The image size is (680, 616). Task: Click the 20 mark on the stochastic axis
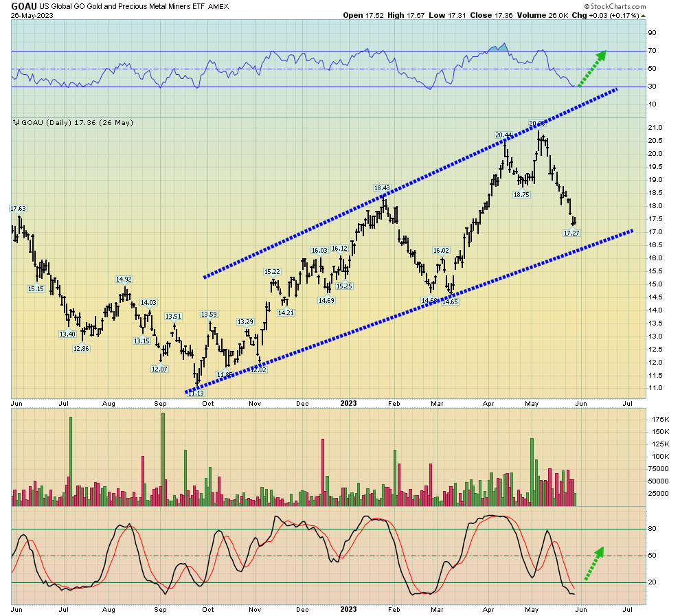pos(652,582)
